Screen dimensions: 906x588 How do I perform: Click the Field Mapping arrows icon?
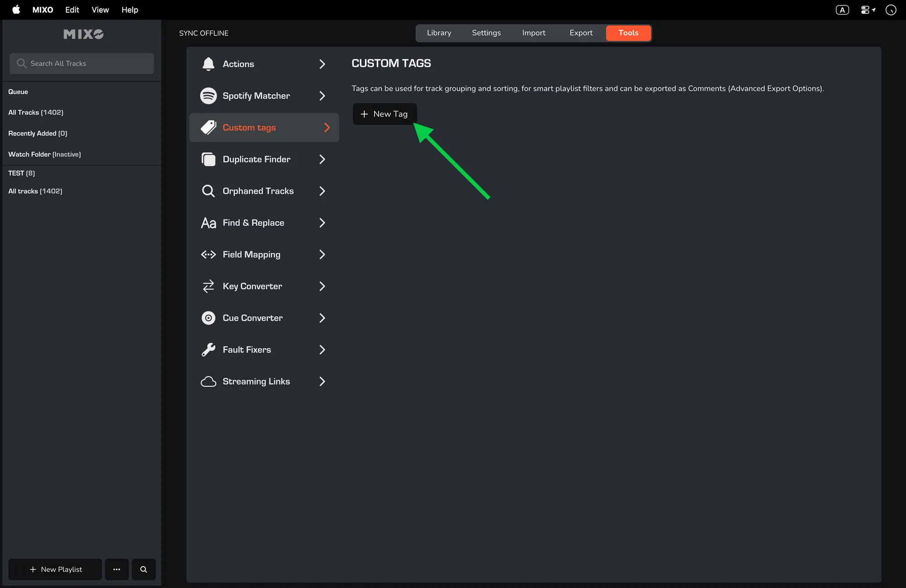pyautogui.click(x=208, y=254)
